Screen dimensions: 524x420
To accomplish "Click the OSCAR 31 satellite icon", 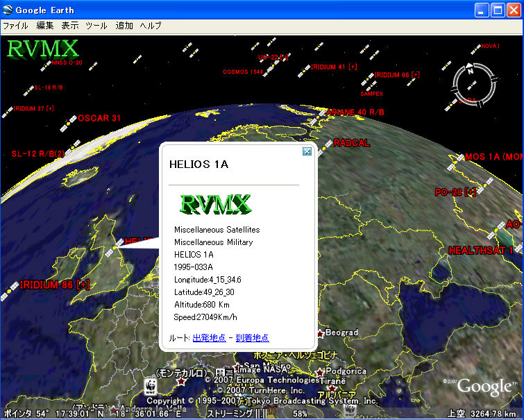I will click(x=69, y=123).
